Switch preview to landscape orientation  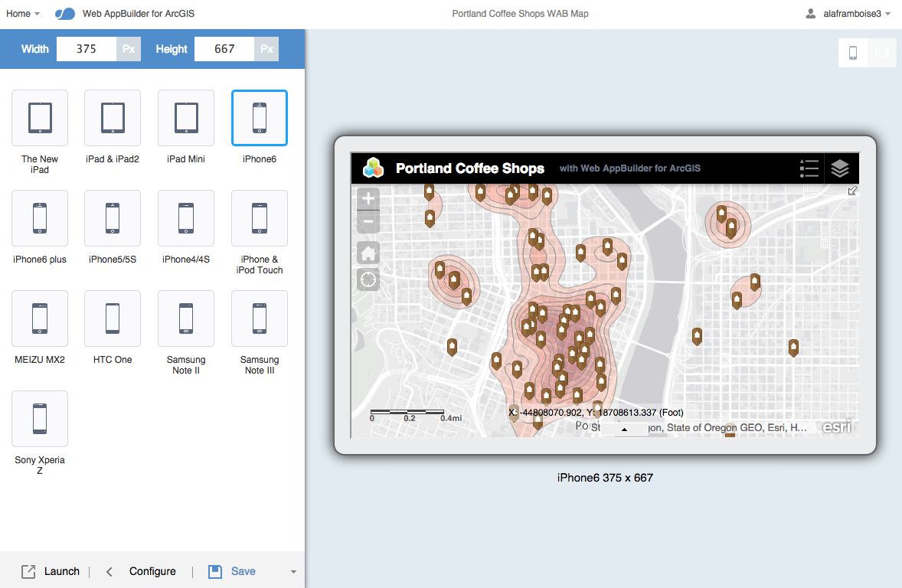coord(882,53)
